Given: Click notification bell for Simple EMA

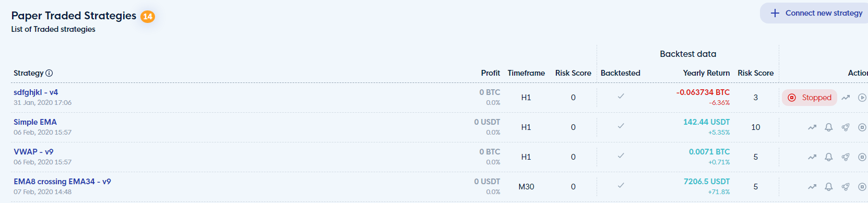Looking at the screenshot, I should [x=829, y=127].
